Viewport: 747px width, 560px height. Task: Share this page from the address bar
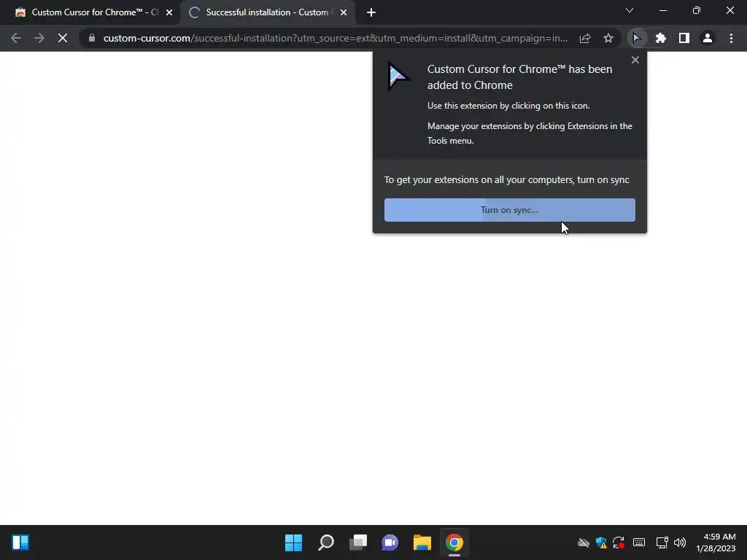point(585,38)
